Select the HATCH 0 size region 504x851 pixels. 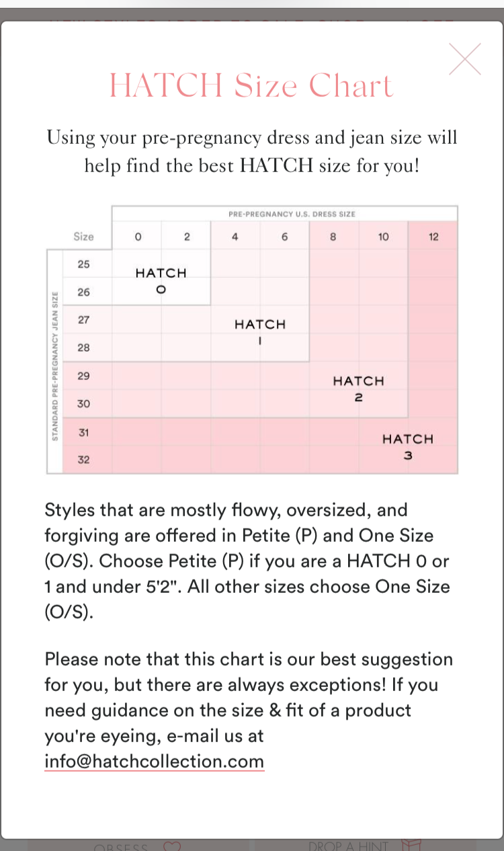[161, 280]
